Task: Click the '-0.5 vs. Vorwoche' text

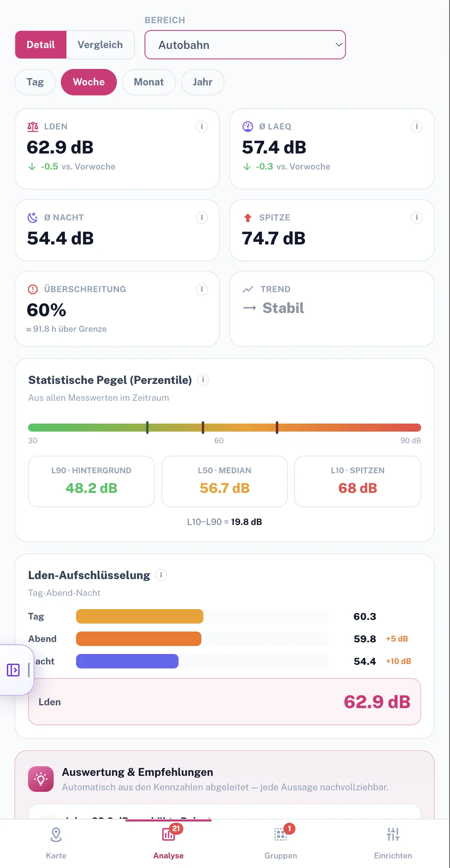Action: click(x=78, y=167)
